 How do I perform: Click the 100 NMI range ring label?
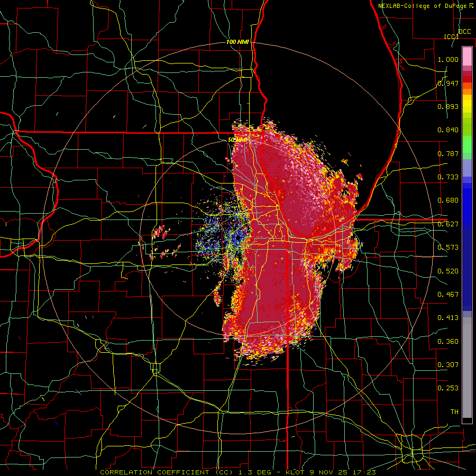[237, 42]
